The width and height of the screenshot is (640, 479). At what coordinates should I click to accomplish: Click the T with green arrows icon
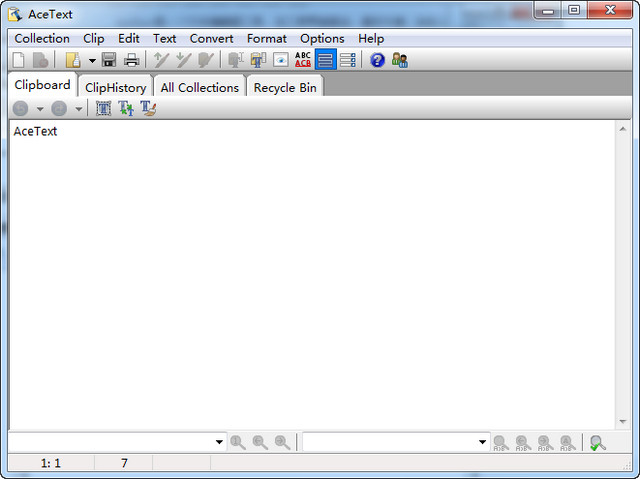[126, 109]
